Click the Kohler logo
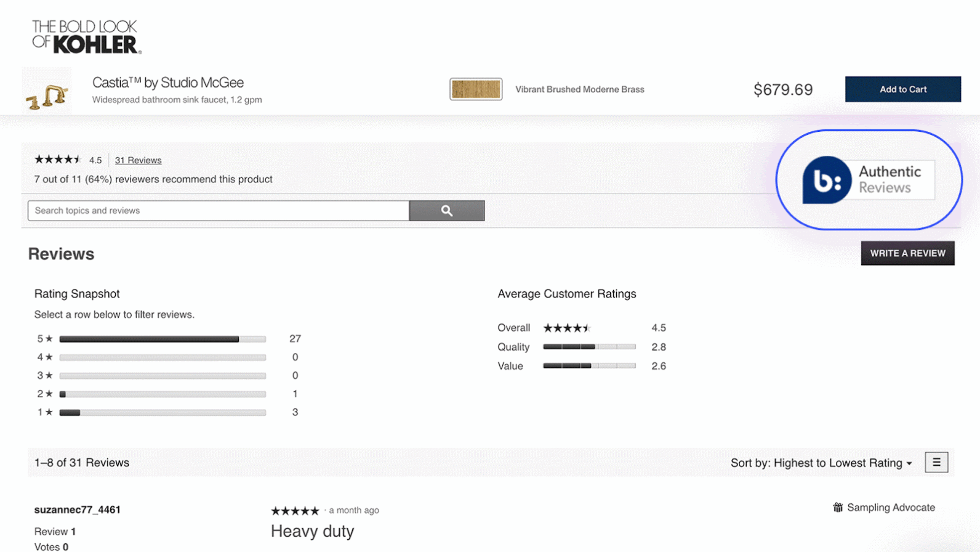 (x=87, y=37)
